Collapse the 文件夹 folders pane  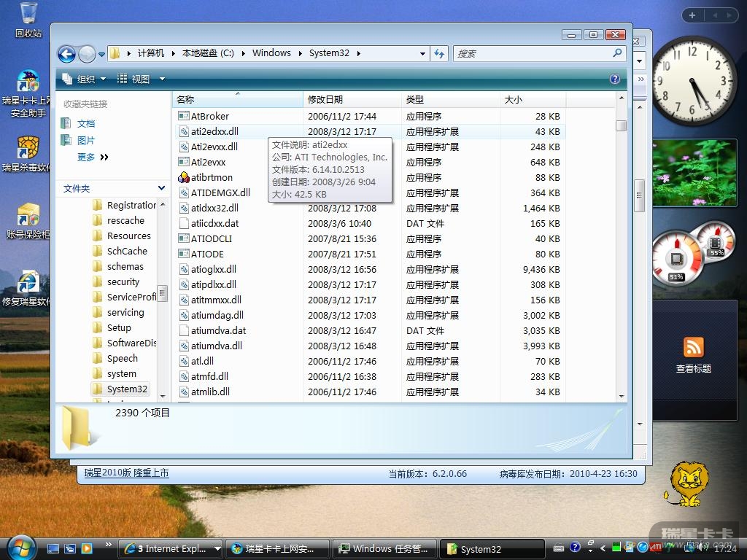tap(161, 188)
